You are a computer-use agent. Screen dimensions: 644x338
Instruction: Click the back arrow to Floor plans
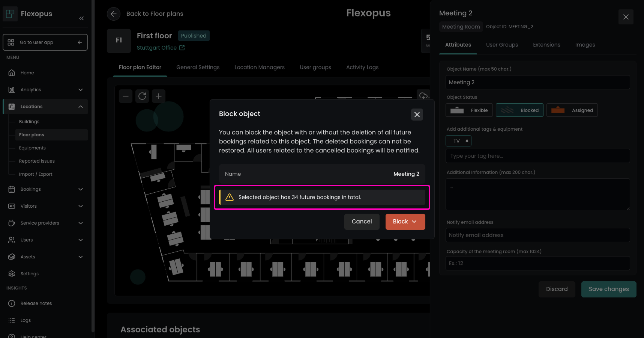(114, 14)
